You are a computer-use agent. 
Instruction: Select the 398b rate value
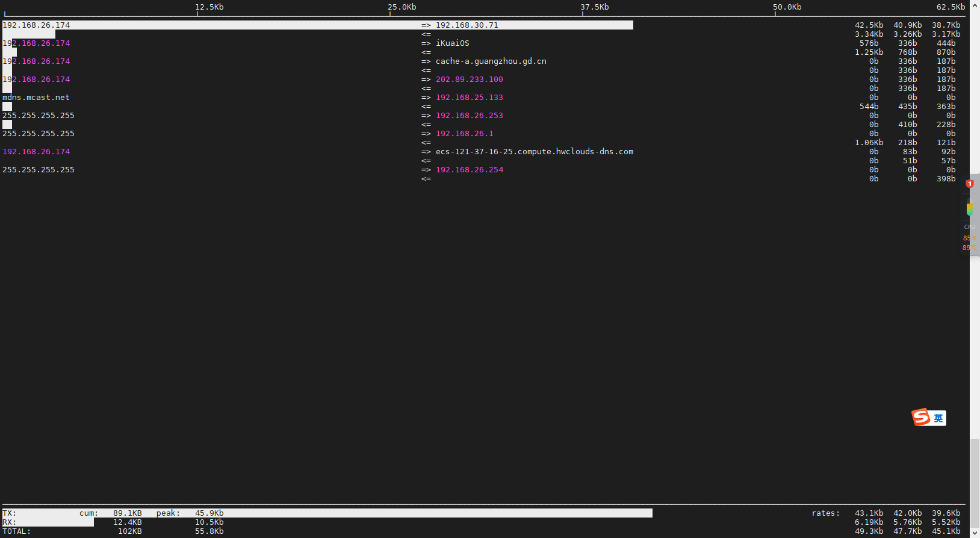coord(946,178)
